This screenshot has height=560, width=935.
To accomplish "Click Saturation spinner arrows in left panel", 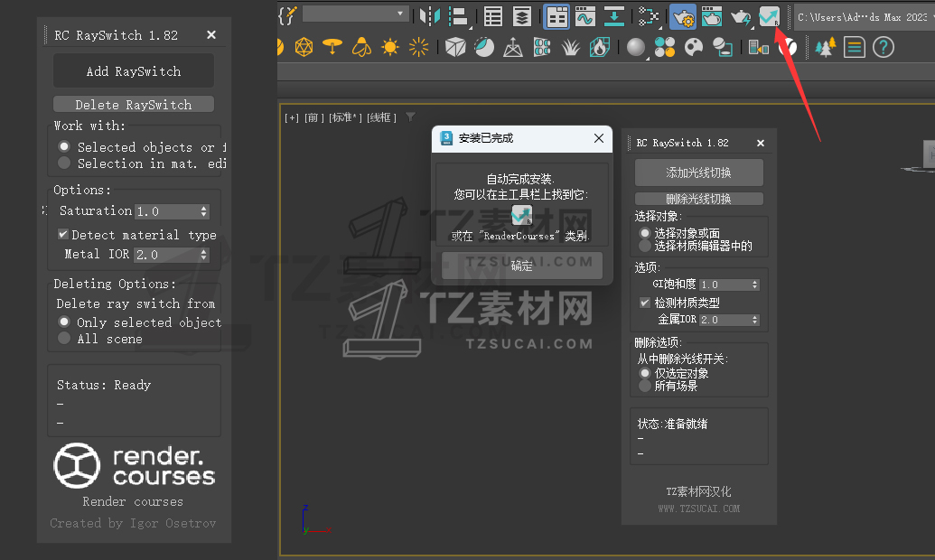I will click(x=204, y=211).
